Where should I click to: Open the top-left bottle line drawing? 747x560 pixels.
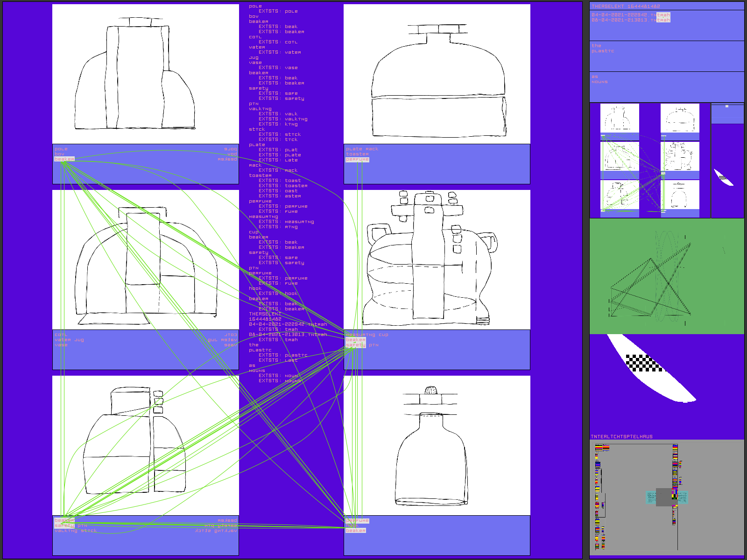click(x=145, y=74)
